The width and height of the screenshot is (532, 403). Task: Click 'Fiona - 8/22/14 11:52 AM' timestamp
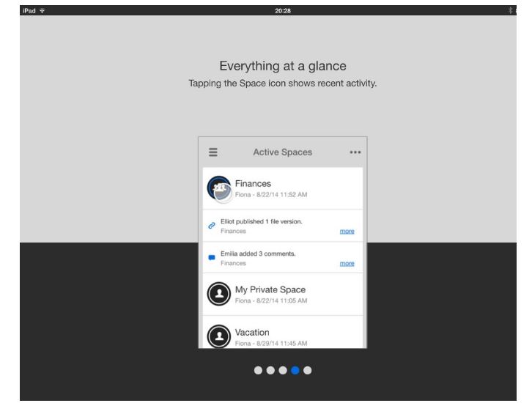click(x=271, y=195)
